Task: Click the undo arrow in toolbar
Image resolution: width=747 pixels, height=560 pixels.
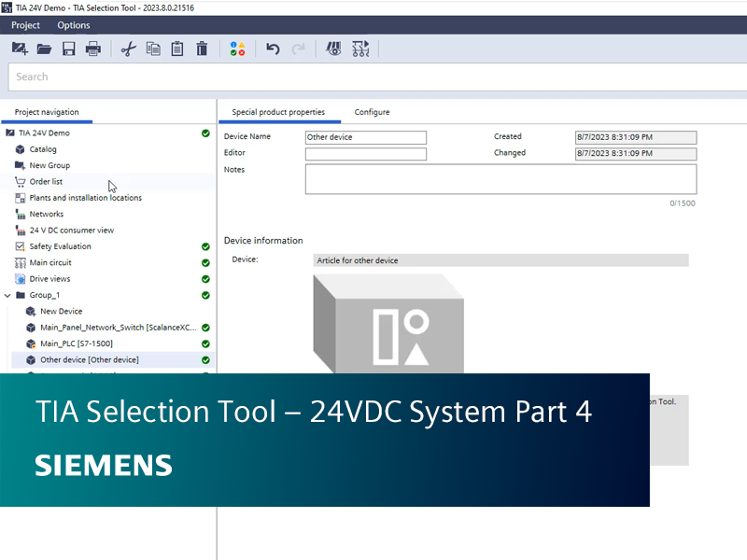Action: point(273,49)
